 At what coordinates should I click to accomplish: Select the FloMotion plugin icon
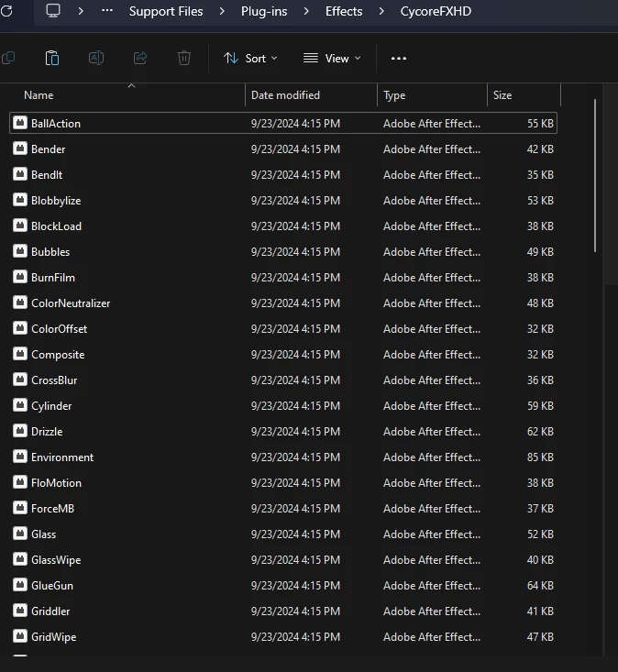20,482
